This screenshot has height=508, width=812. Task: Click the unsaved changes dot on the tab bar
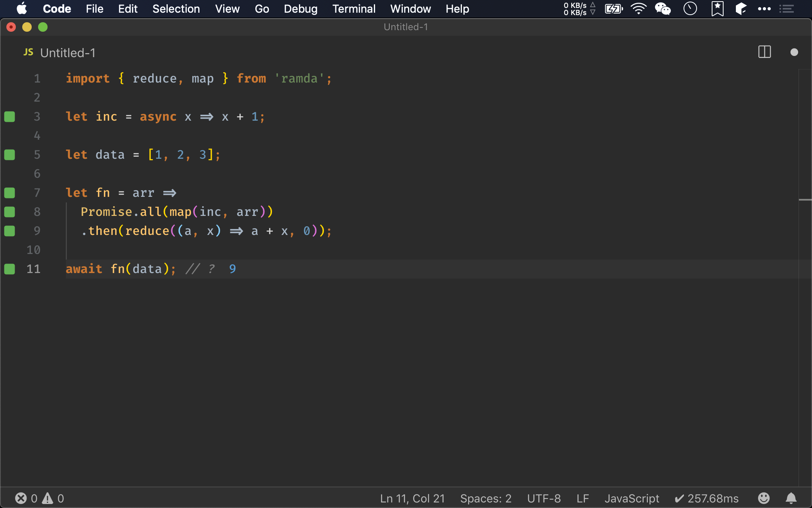click(x=794, y=52)
